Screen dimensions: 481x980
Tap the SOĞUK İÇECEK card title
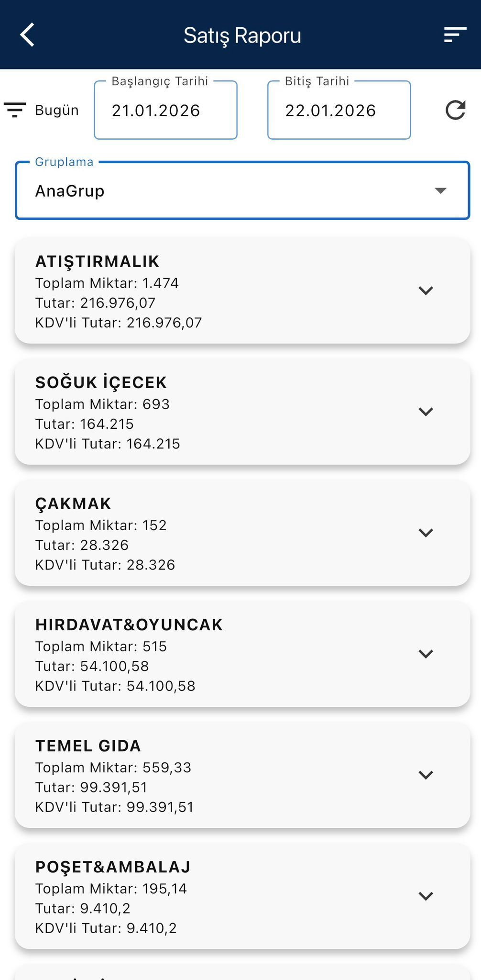(x=101, y=383)
